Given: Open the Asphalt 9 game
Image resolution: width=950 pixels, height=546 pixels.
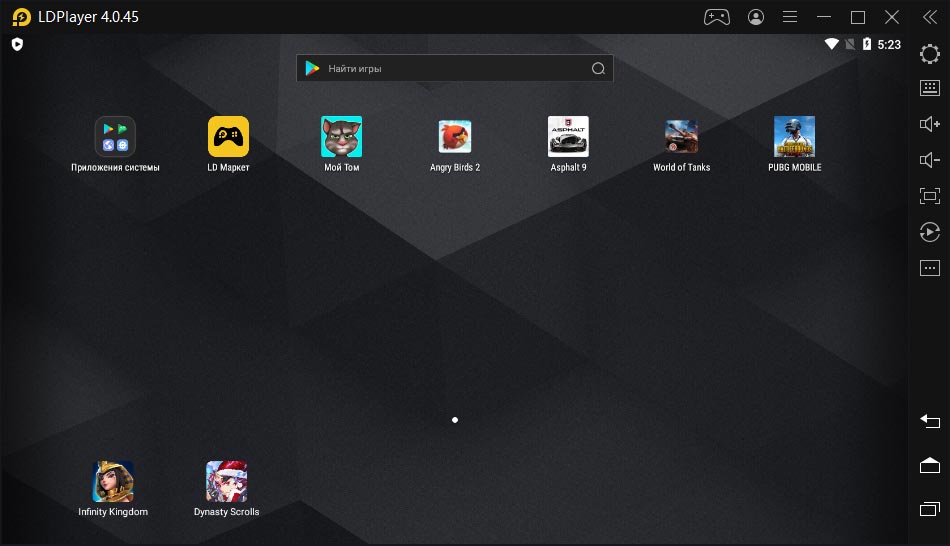Looking at the screenshot, I should click(568, 136).
